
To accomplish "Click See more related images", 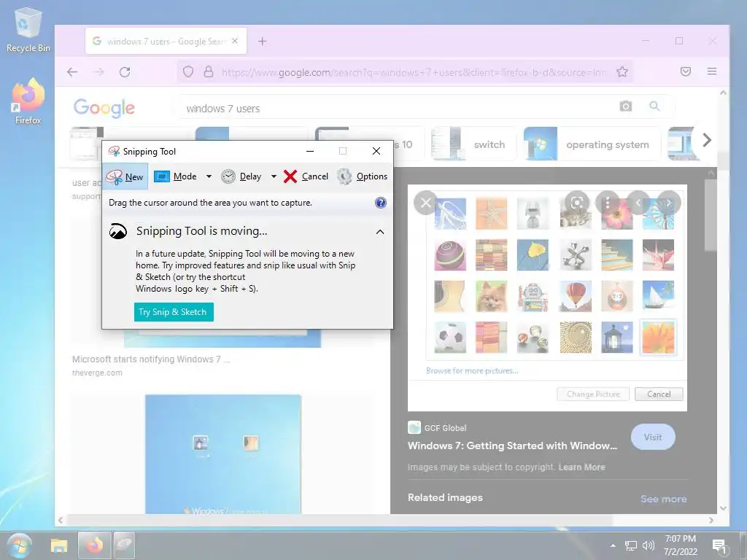I will pyautogui.click(x=664, y=499).
